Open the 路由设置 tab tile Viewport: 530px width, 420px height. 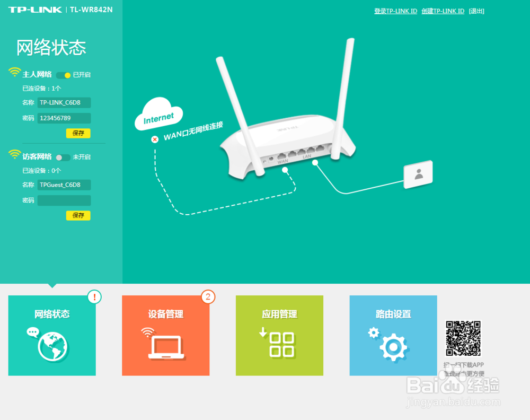pyautogui.click(x=393, y=336)
